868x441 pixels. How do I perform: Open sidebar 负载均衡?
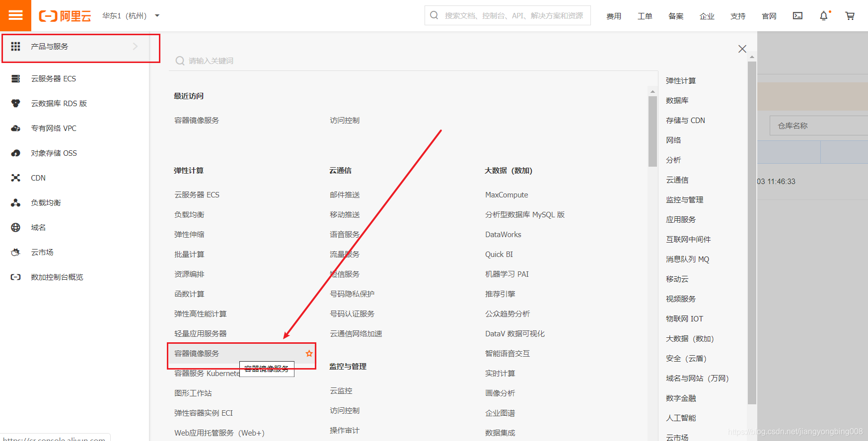(46, 202)
